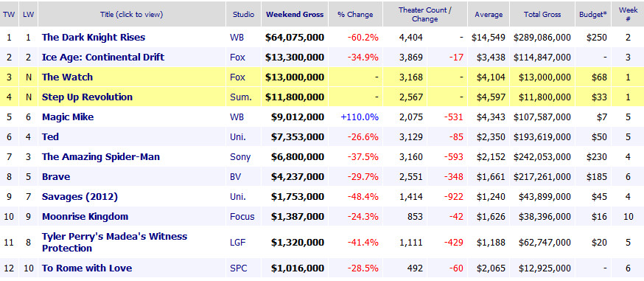Open Ice Age: Continental Drift link
This screenshot has height=281, width=644.
(x=102, y=57)
